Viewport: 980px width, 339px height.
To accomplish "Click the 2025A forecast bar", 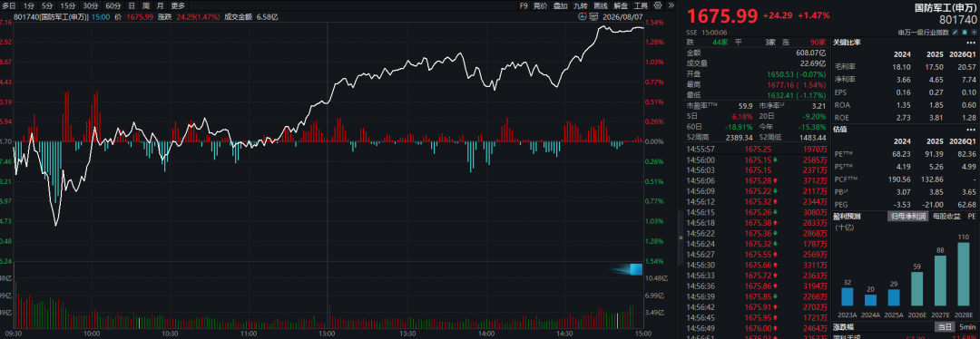I will click(x=895, y=297).
